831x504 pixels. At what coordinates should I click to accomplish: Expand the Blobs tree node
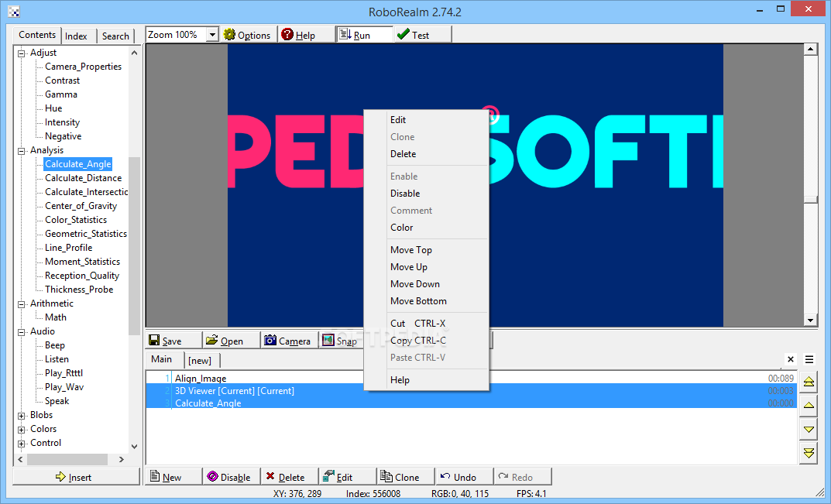pyautogui.click(x=22, y=416)
